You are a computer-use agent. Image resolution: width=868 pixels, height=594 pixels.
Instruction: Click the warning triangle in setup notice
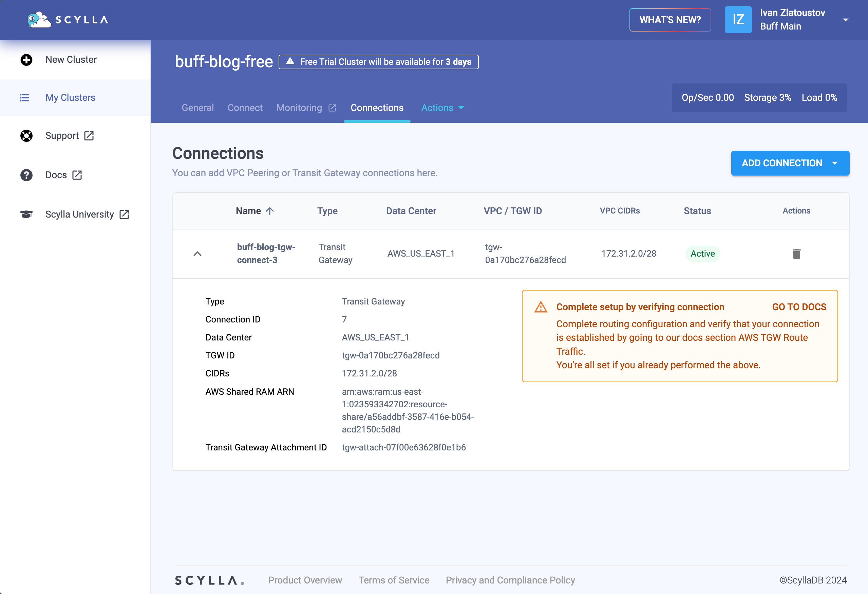[x=541, y=307]
